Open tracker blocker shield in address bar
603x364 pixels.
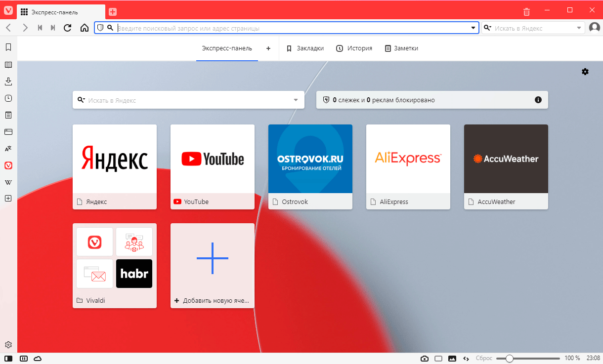100,28
